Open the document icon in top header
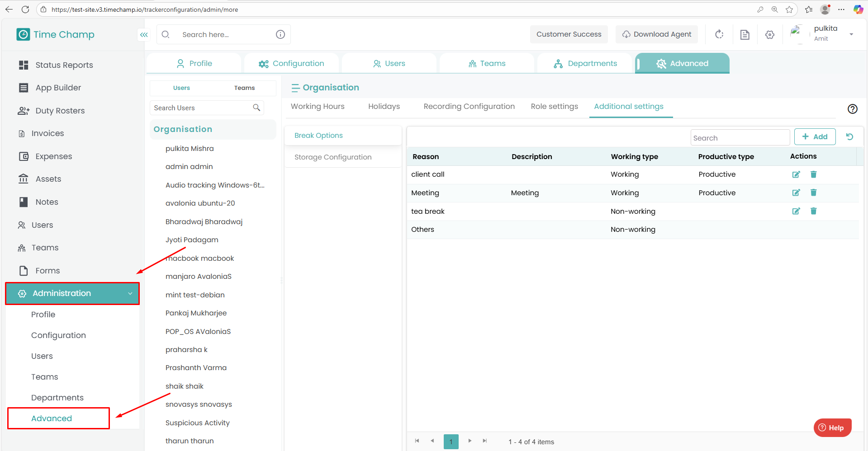Viewport: 868px width, 451px height. (x=745, y=35)
